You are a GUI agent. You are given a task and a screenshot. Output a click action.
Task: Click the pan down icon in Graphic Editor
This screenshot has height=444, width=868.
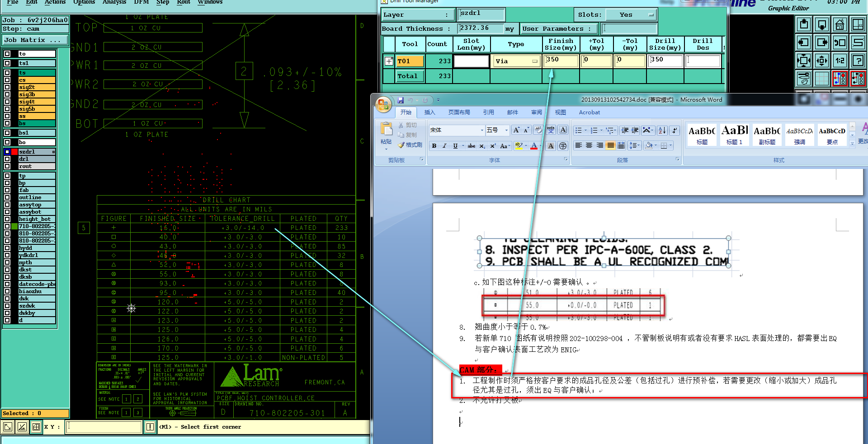point(822,24)
